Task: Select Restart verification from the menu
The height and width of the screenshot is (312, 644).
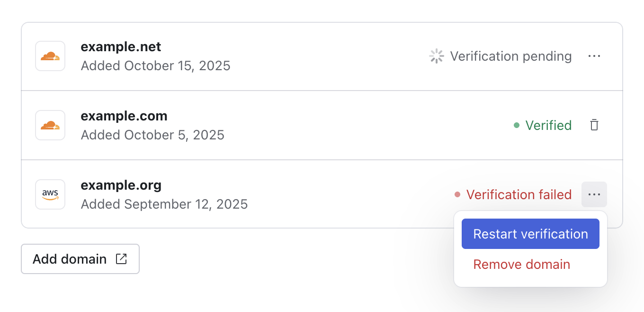Action: point(530,233)
